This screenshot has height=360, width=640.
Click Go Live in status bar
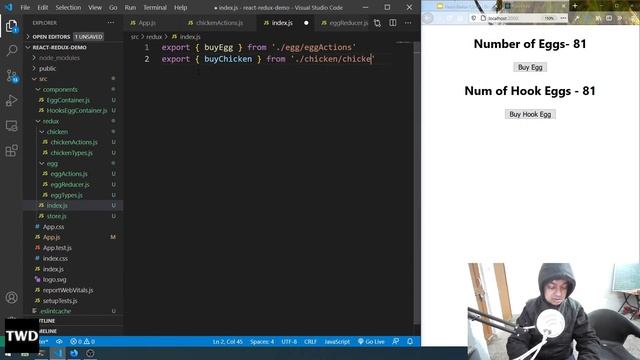tap(371, 341)
